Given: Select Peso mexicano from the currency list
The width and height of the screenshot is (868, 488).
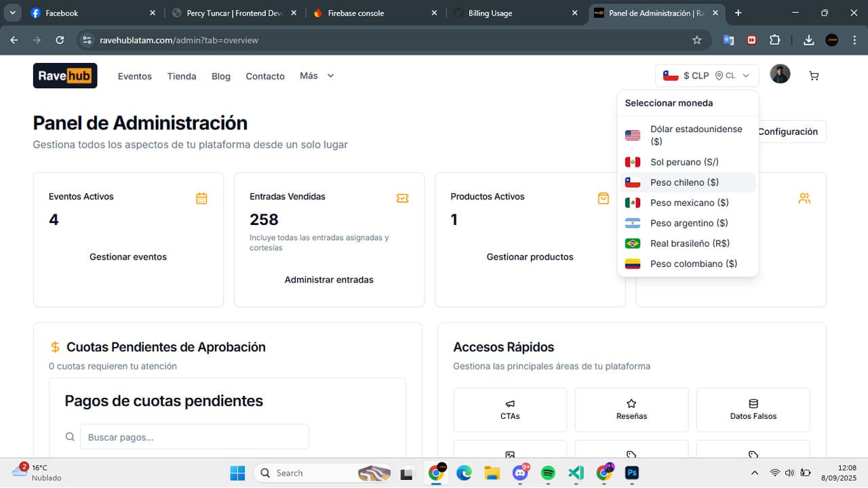Looking at the screenshot, I should click(689, 203).
